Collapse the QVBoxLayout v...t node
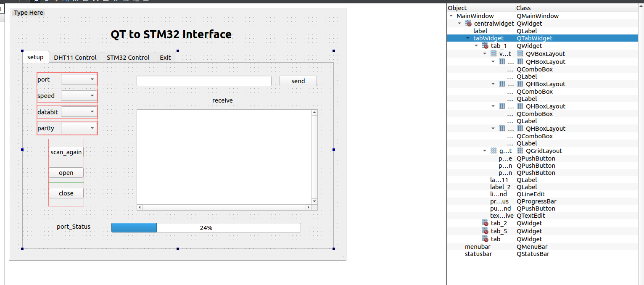This screenshot has height=285, width=644. coord(485,54)
